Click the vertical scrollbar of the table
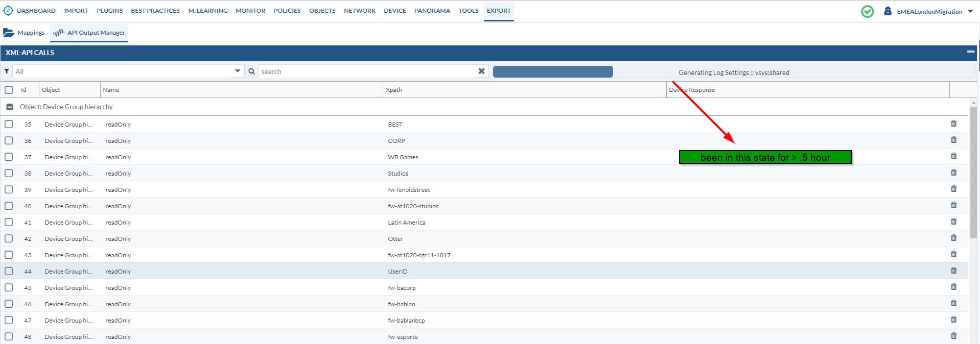This screenshot has height=344, width=980. [973, 173]
